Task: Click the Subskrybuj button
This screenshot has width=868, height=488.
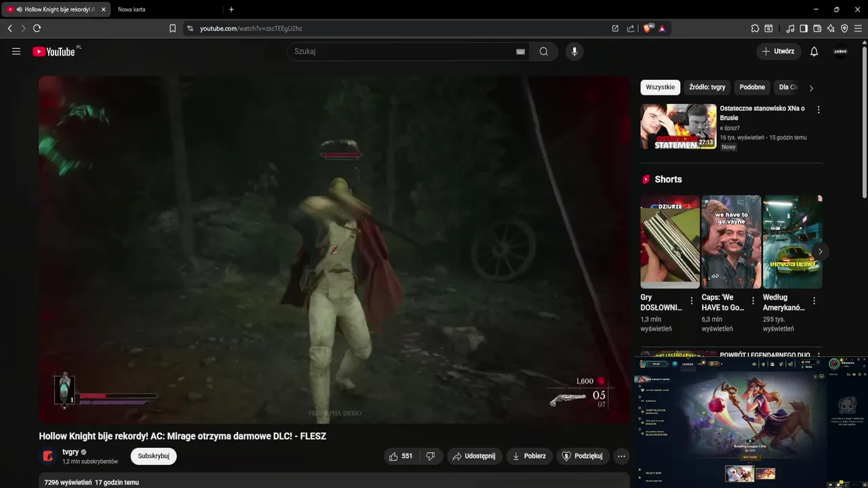Action: pos(153,456)
